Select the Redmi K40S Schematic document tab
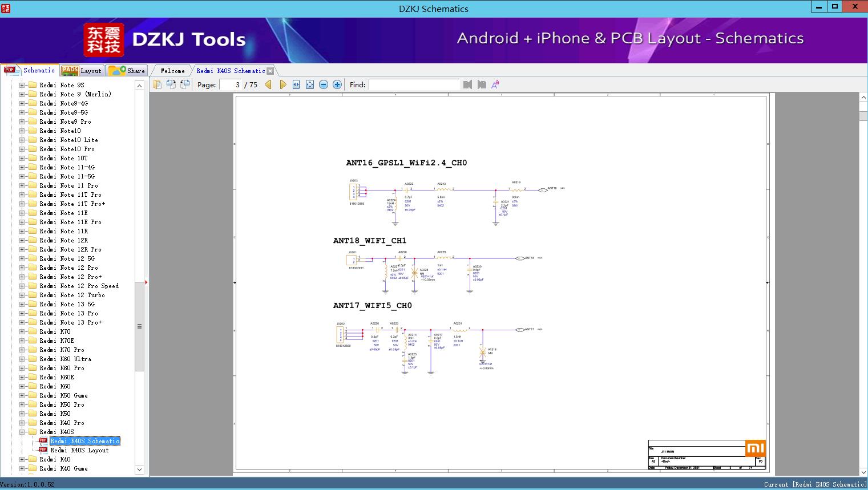The image size is (868, 490). tap(231, 71)
